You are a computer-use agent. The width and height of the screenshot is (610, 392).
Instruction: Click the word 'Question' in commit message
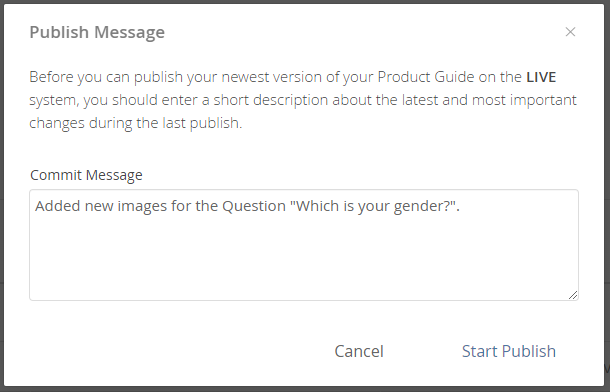pos(254,206)
